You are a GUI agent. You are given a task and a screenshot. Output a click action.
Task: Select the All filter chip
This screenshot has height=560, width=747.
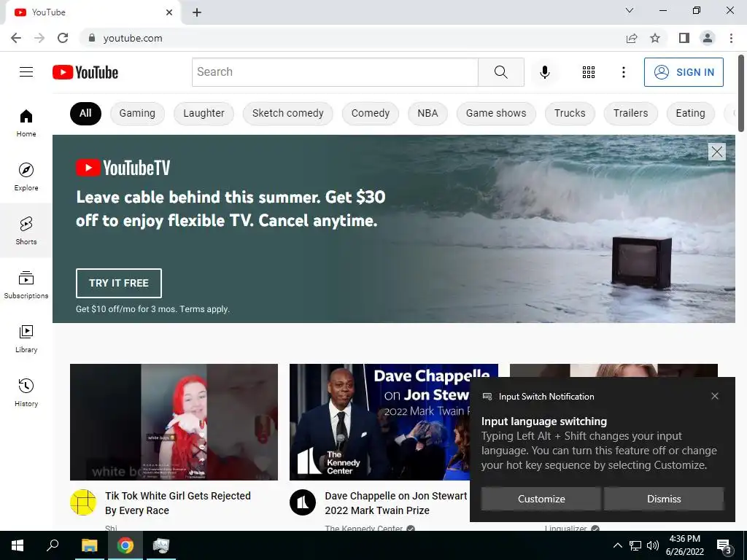click(x=86, y=113)
